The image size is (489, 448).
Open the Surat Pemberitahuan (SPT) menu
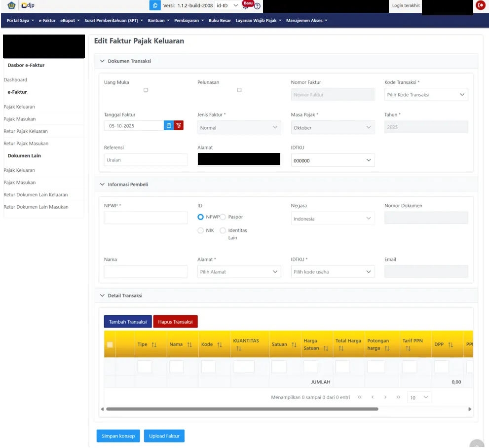click(x=113, y=21)
